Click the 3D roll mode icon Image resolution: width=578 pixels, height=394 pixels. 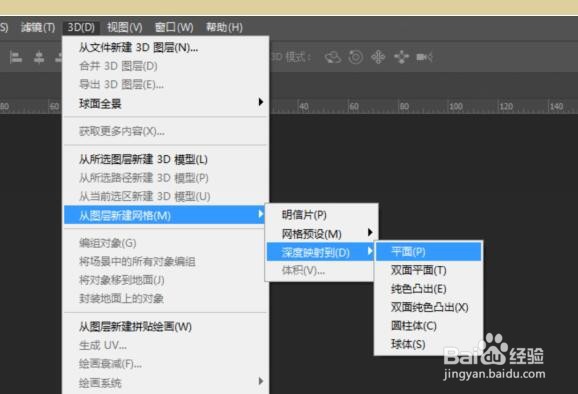pos(356,57)
